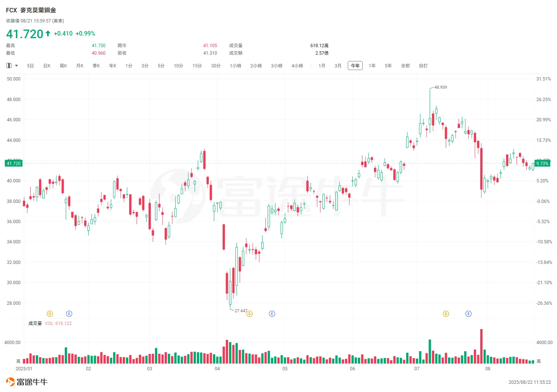Click the 成交量 value 618.12萬

click(319, 46)
